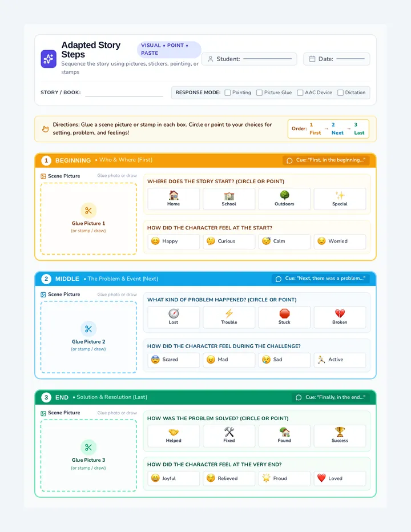Click the Student name field

coord(268,59)
